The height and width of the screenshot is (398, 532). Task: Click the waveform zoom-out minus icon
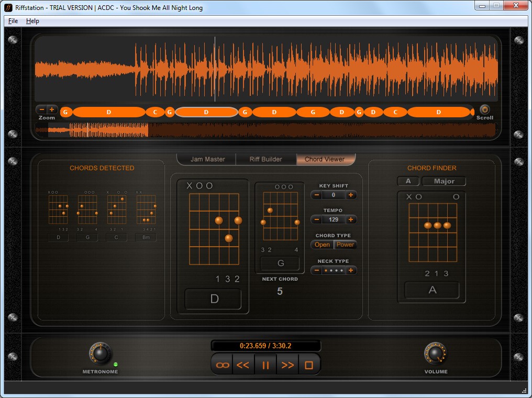(41, 109)
